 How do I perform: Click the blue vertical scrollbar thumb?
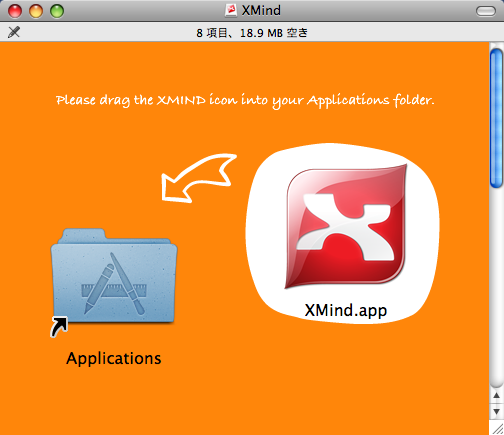[496, 118]
